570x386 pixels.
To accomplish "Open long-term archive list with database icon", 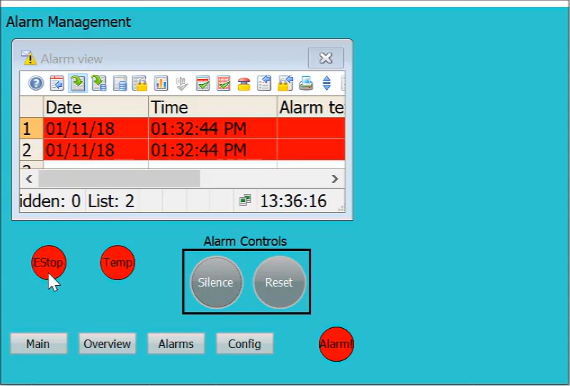I will 99,83.
